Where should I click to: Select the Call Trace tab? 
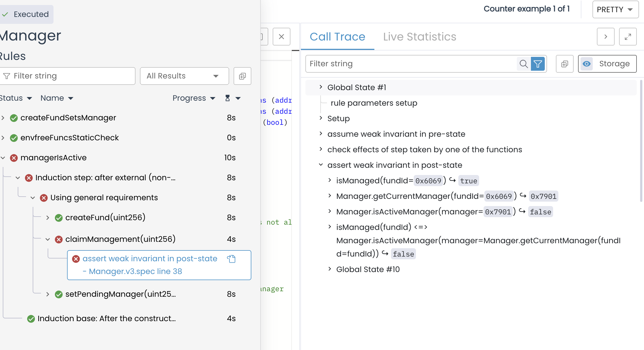pyautogui.click(x=337, y=37)
